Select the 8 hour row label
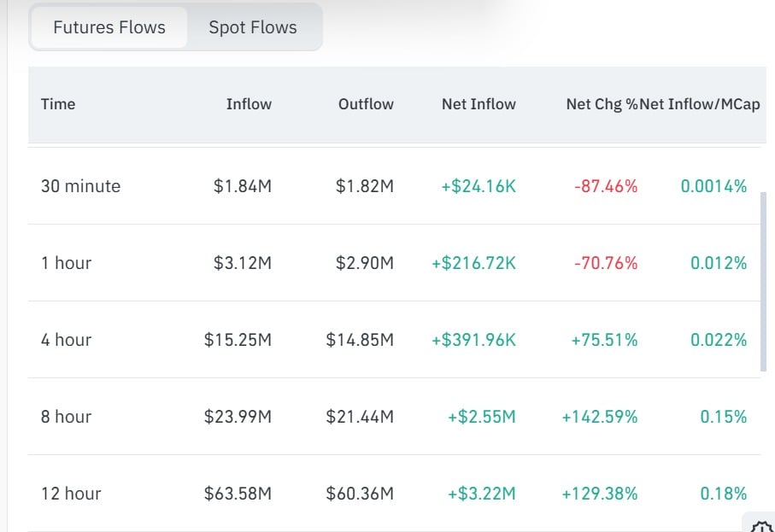This screenshot has height=532, width=775. (67, 417)
